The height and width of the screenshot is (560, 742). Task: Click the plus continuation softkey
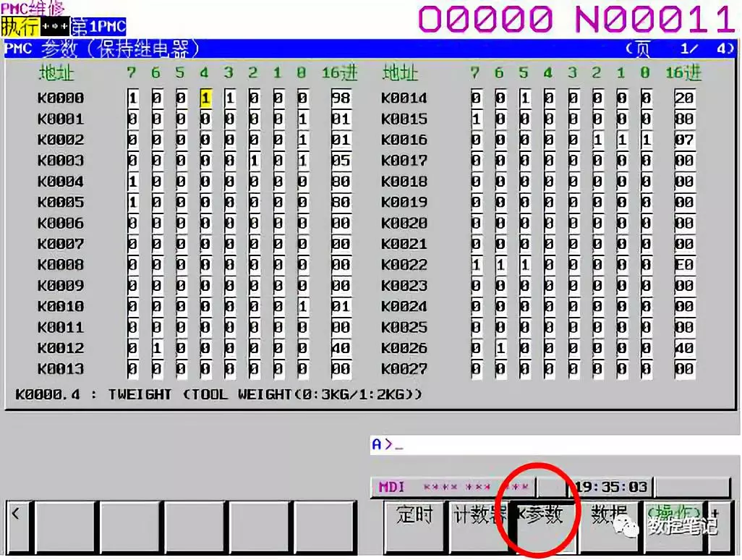(x=719, y=526)
